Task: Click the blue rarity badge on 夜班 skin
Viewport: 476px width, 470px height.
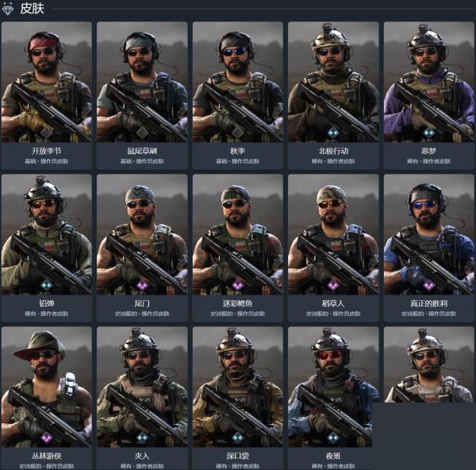Action: coord(333,437)
